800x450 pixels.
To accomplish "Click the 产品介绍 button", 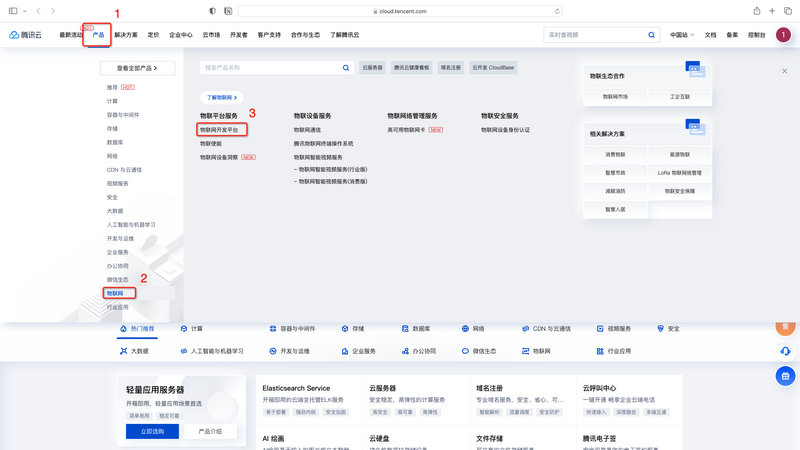I will click(x=210, y=432).
